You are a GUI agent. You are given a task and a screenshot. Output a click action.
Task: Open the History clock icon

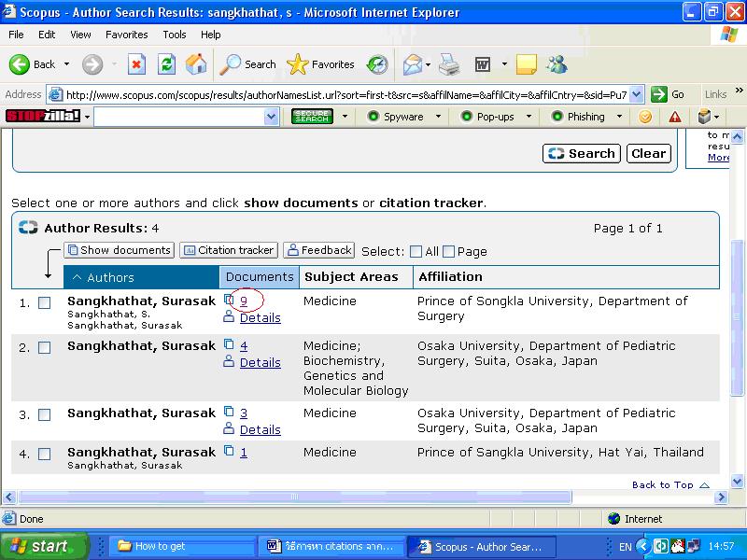(377, 64)
